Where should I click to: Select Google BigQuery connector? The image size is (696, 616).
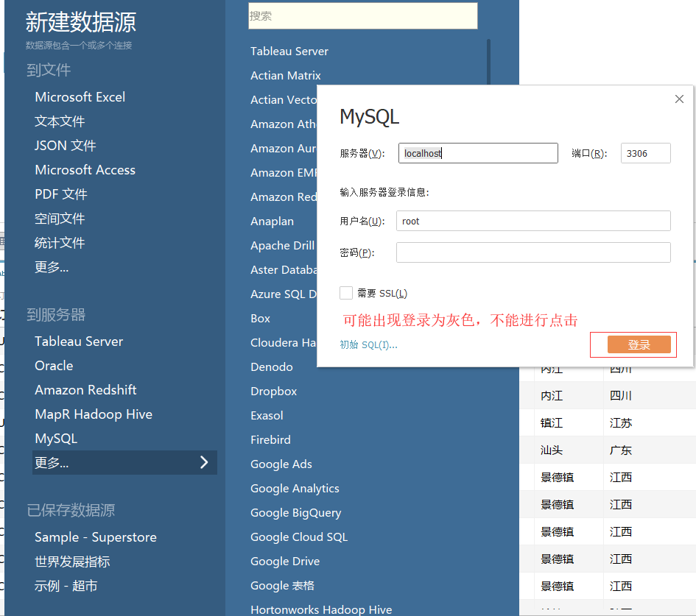point(295,513)
